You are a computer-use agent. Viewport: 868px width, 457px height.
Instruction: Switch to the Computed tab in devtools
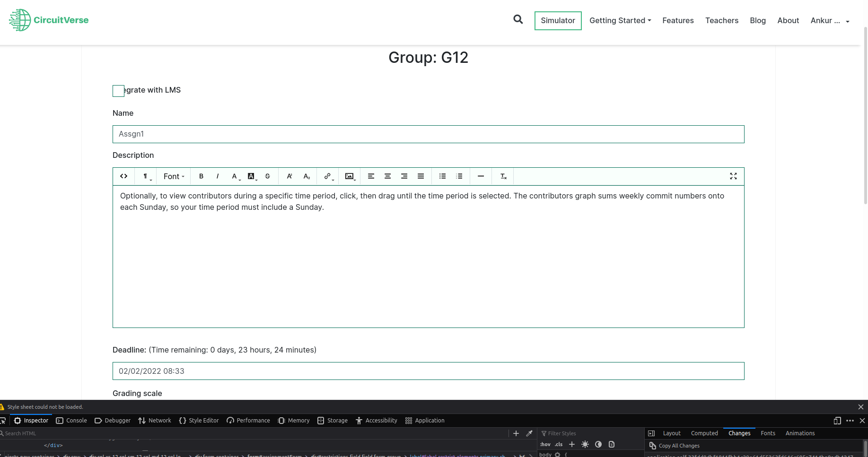coord(704,433)
